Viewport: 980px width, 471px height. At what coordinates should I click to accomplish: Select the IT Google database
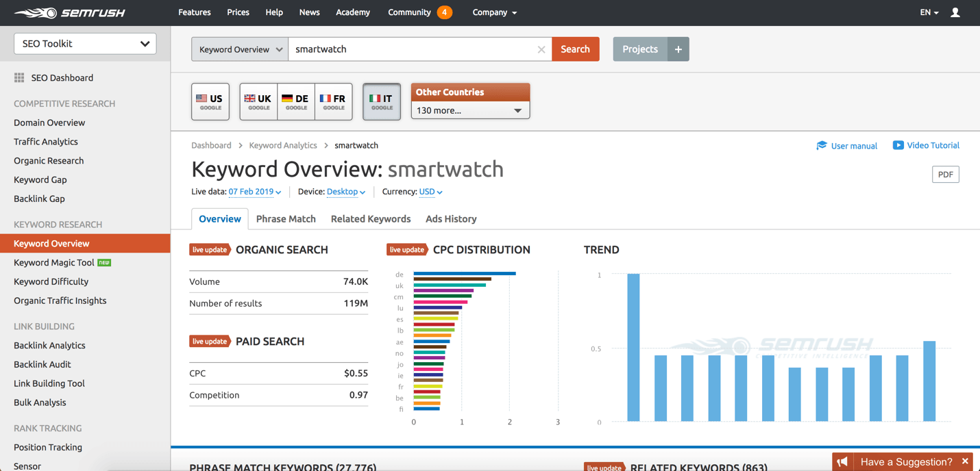381,101
